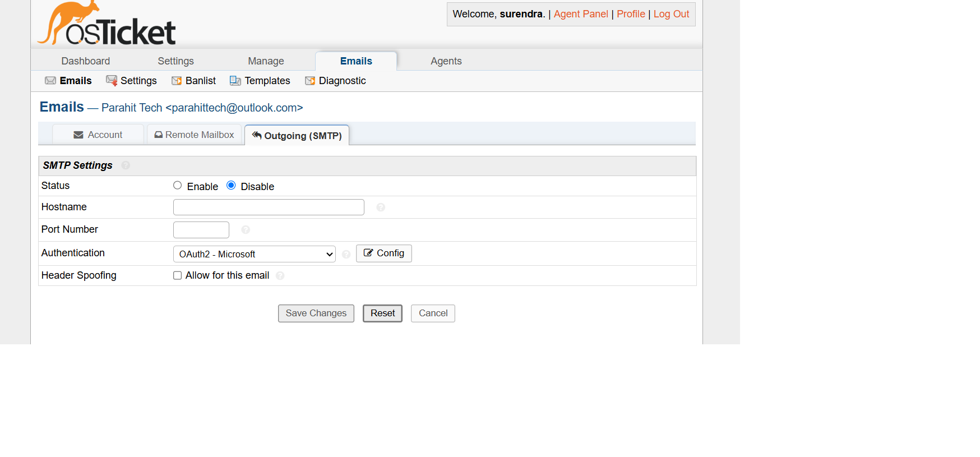The width and height of the screenshot is (980, 457).
Task: Click the Diagnostic icon in submenu
Action: [309, 81]
